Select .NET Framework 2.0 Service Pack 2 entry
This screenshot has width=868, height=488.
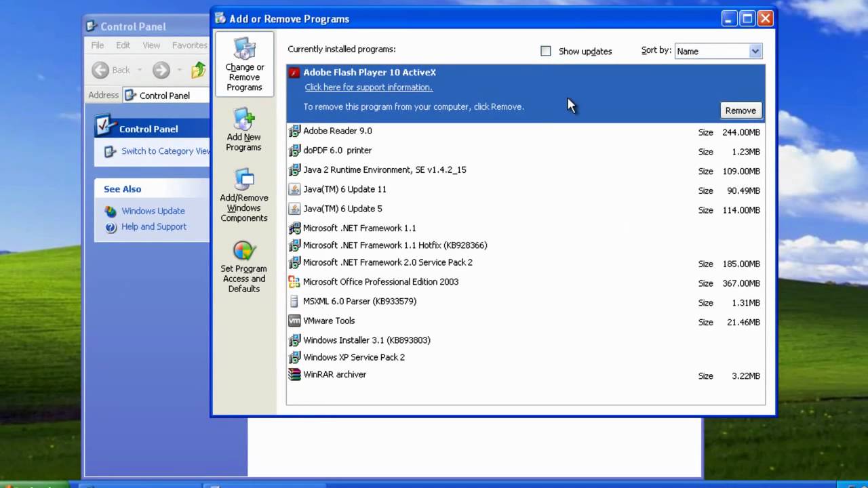pos(526,263)
